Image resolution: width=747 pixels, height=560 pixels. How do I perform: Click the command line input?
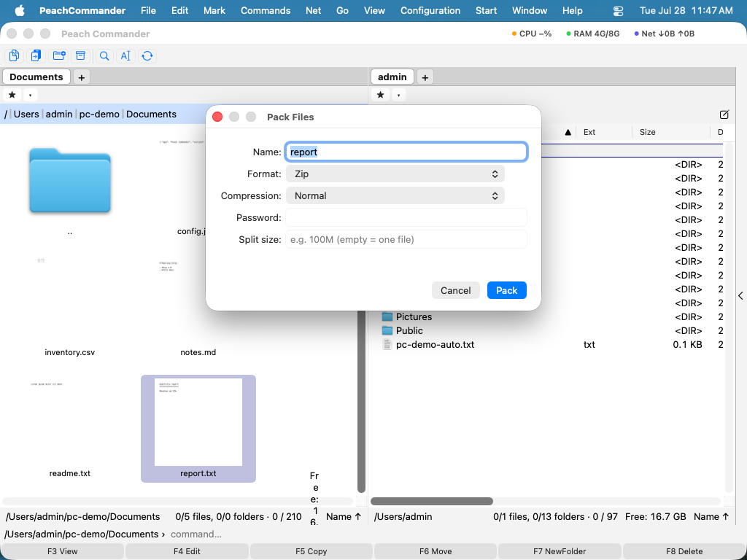click(x=455, y=534)
